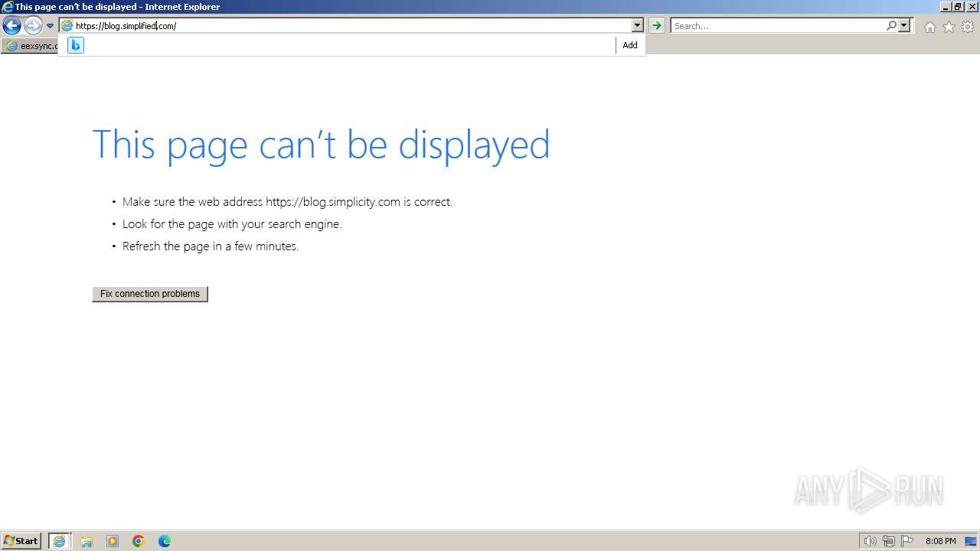
Task: Click the Search box field
Action: click(x=778, y=26)
